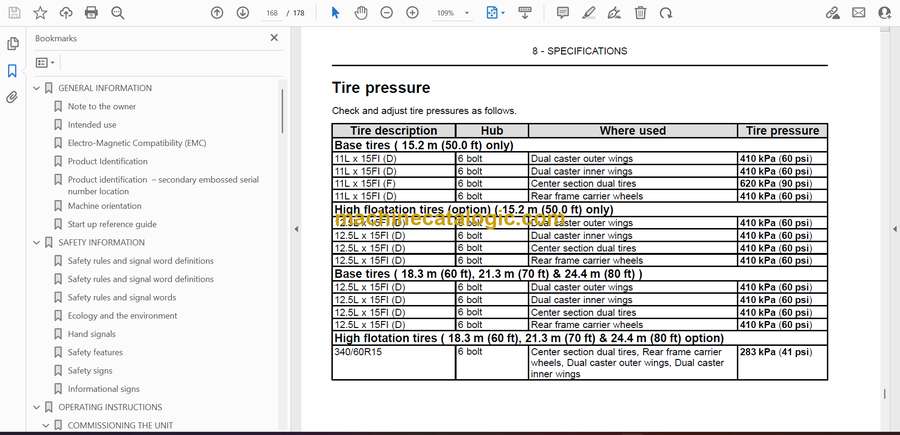
Task: Open the find text magnifier tool
Action: 118,13
